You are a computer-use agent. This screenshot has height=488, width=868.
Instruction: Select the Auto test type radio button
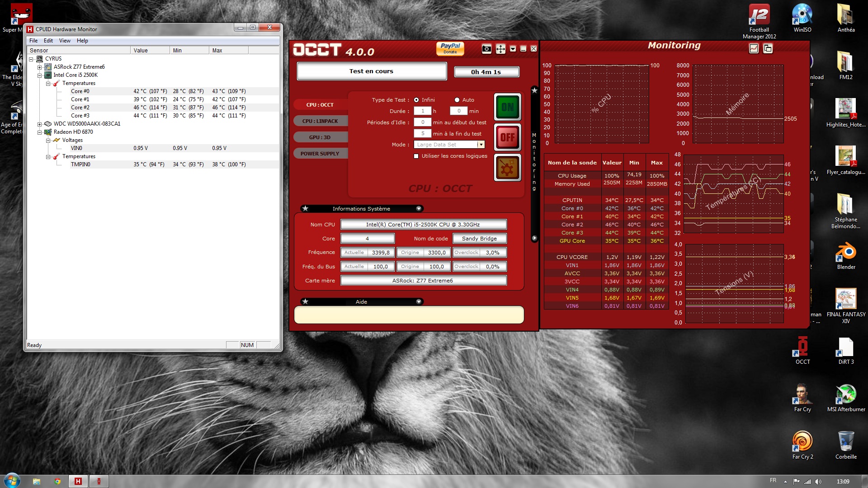click(457, 100)
